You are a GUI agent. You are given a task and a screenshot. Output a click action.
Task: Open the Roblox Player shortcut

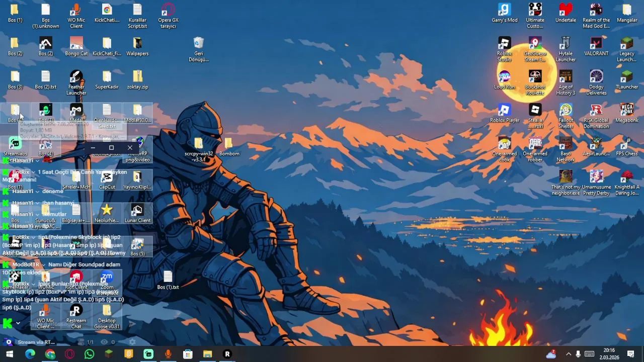click(x=504, y=113)
